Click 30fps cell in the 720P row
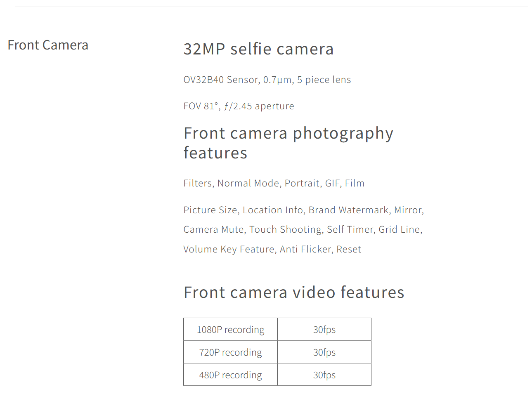The image size is (532, 394). (324, 352)
